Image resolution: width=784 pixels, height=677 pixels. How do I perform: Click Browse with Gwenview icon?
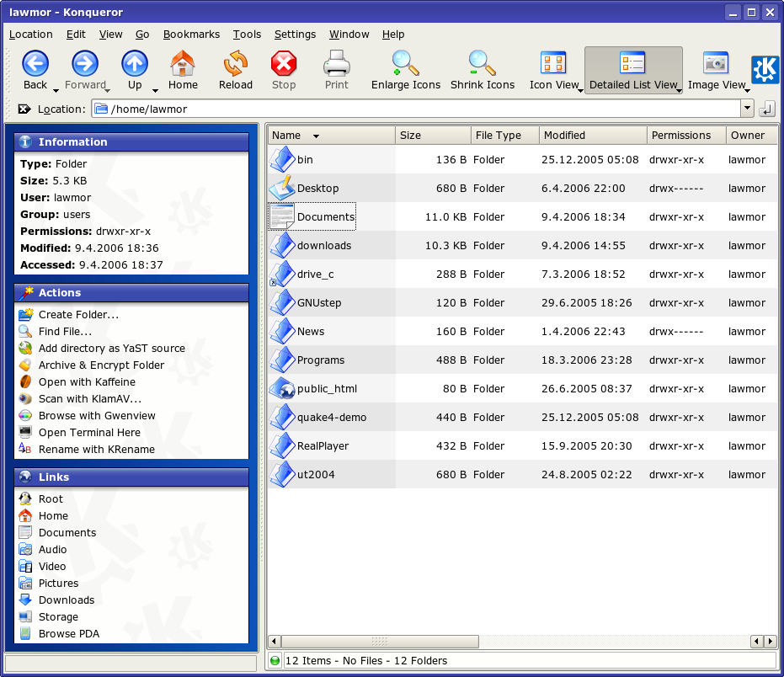click(x=25, y=415)
